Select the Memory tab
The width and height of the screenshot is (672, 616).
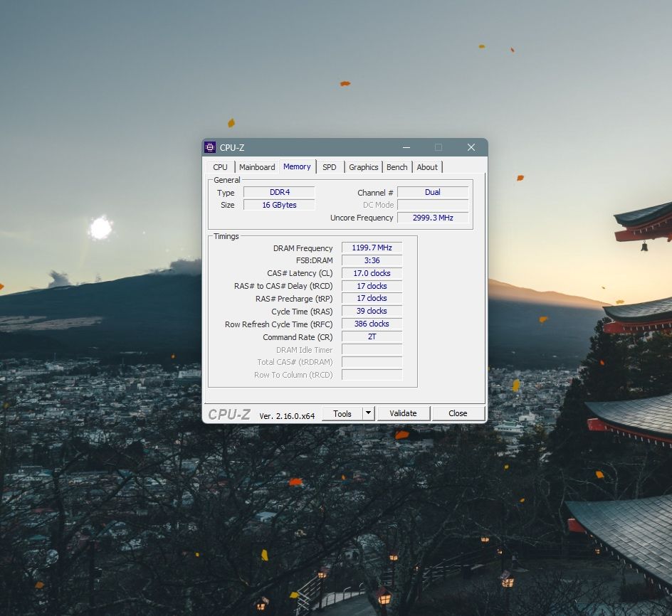point(297,166)
